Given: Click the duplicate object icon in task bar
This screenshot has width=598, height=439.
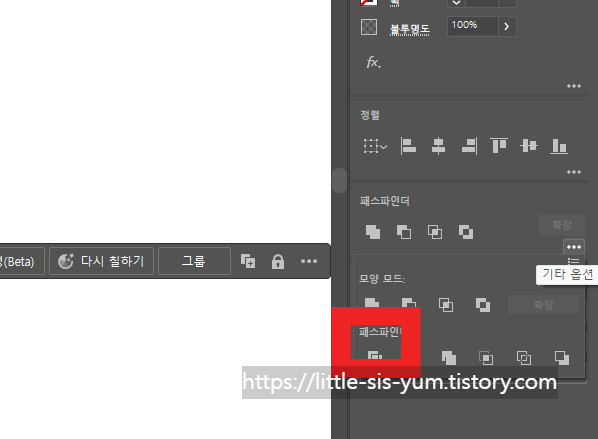Looking at the screenshot, I should pos(248,261).
